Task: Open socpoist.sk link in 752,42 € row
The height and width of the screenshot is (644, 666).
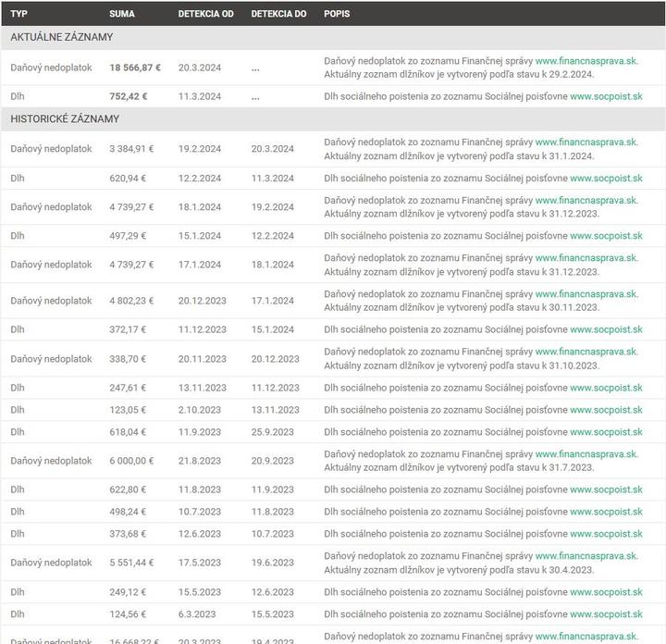Action: tap(606, 96)
